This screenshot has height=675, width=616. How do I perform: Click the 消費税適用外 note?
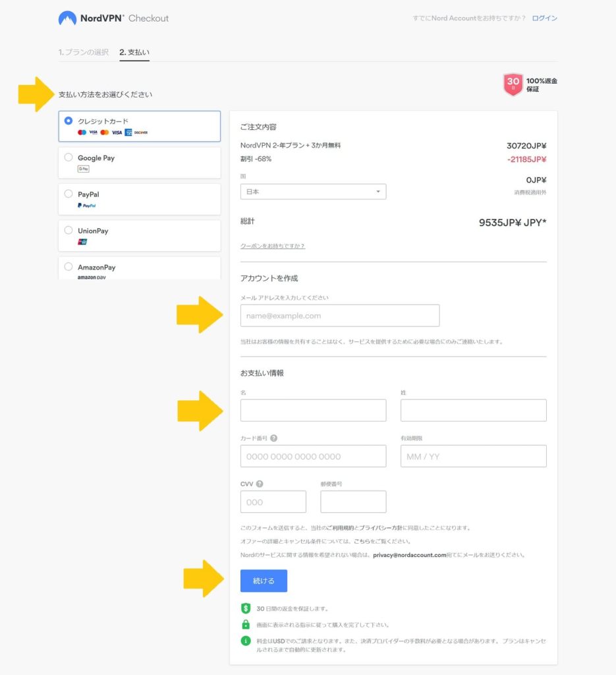pyautogui.click(x=530, y=192)
